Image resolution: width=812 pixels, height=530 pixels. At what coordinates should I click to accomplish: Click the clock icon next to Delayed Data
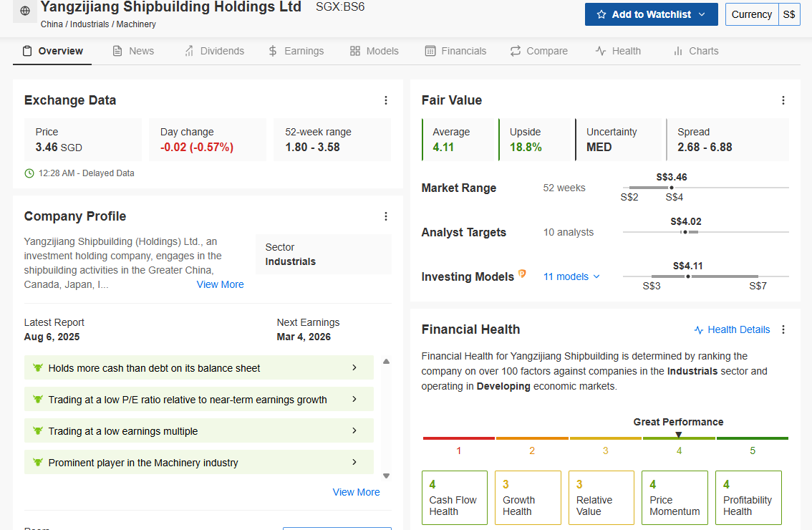point(29,173)
